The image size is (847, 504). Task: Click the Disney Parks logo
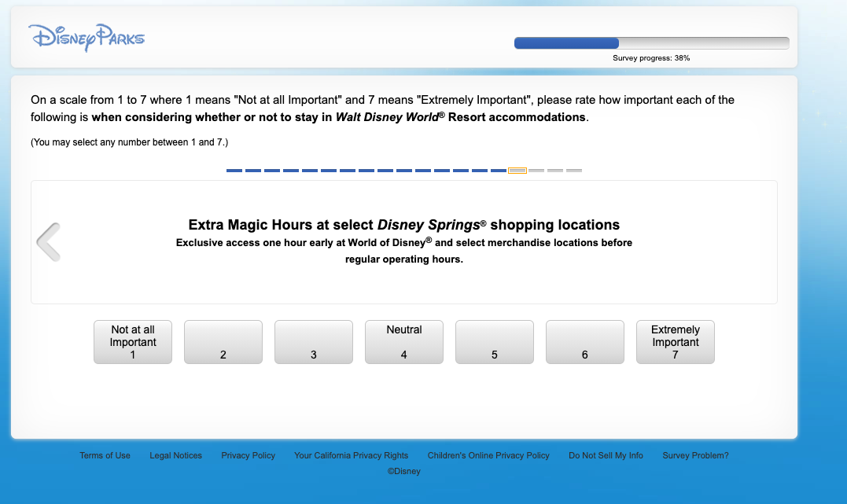point(87,38)
